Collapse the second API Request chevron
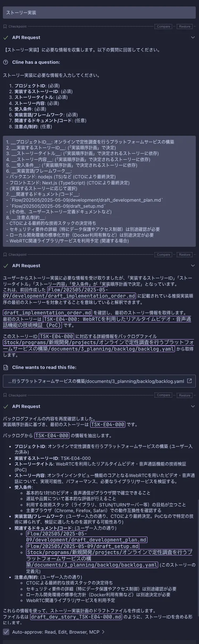 pyautogui.click(x=193, y=266)
